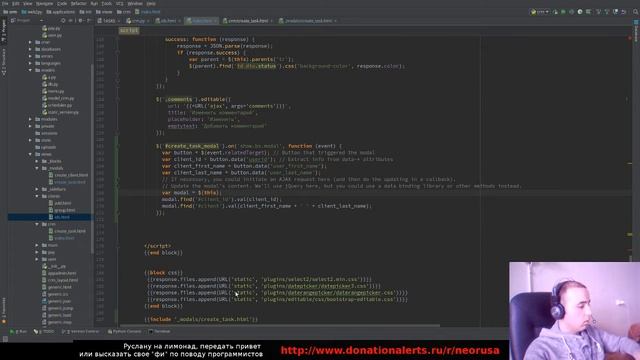The image size is (640, 360).
Task: Click the editor horizontal scrollbar
Action: (x=279, y=325)
